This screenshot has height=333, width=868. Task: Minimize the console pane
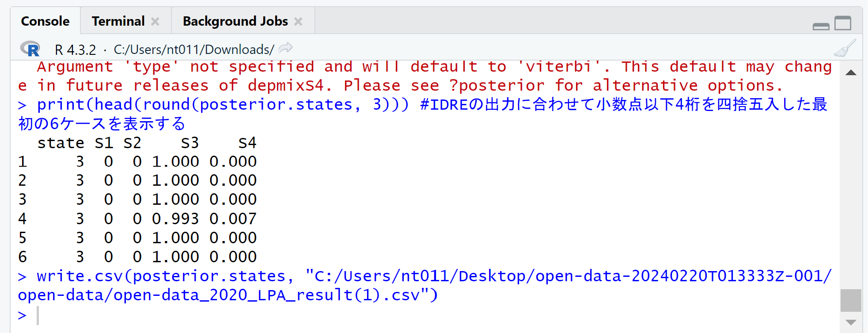click(821, 27)
